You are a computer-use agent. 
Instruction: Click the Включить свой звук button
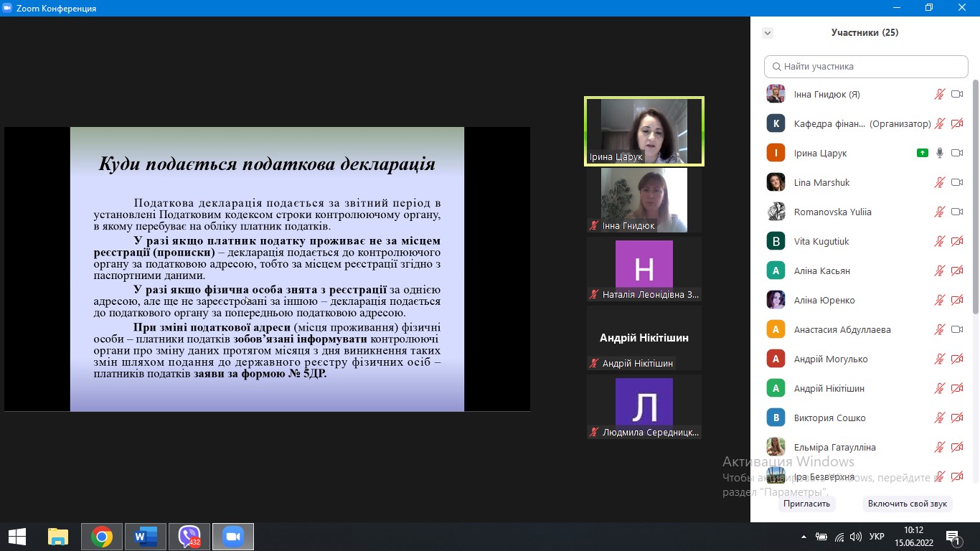point(907,504)
